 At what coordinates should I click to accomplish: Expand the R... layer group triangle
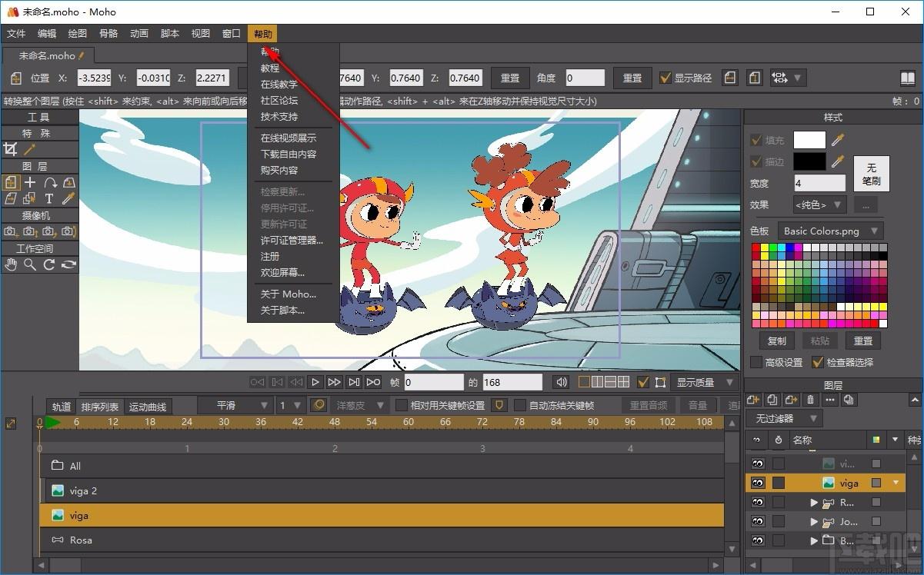[814, 503]
